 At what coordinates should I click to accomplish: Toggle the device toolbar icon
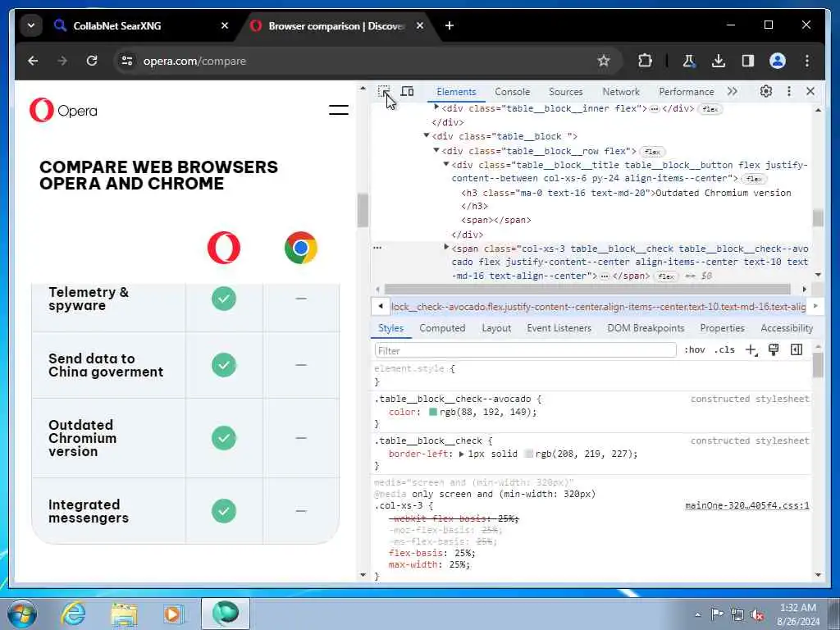pyautogui.click(x=407, y=91)
